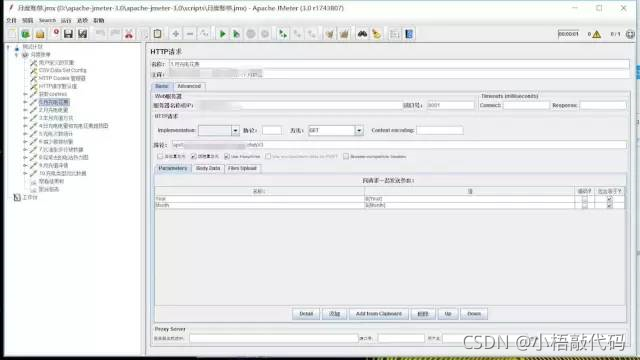Clear results with the broom icon
The height and width of the screenshot is (360, 640).
click(329, 34)
